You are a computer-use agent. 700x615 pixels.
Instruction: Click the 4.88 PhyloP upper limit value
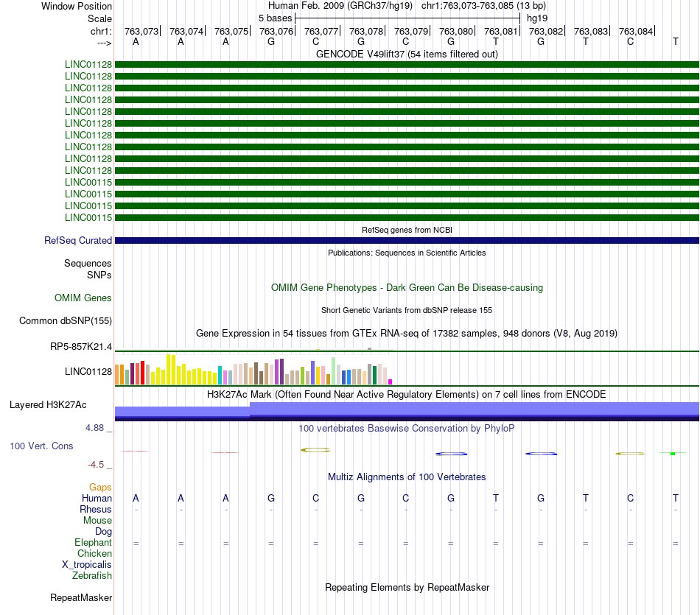[94, 428]
